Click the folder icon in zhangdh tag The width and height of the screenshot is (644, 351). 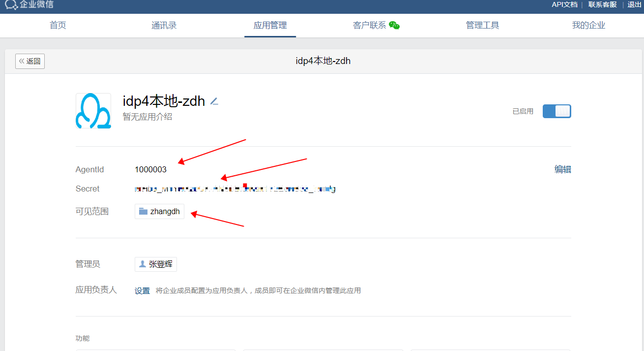pos(143,212)
